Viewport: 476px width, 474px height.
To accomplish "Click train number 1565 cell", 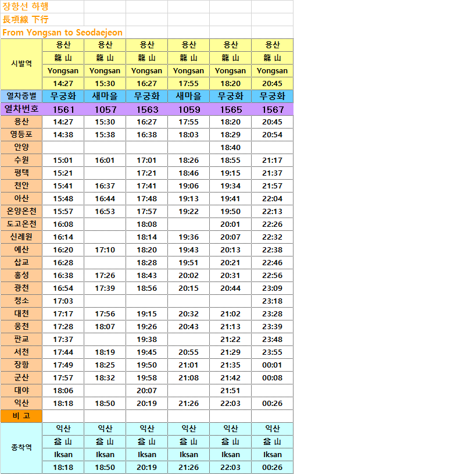I will [x=231, y=109].
